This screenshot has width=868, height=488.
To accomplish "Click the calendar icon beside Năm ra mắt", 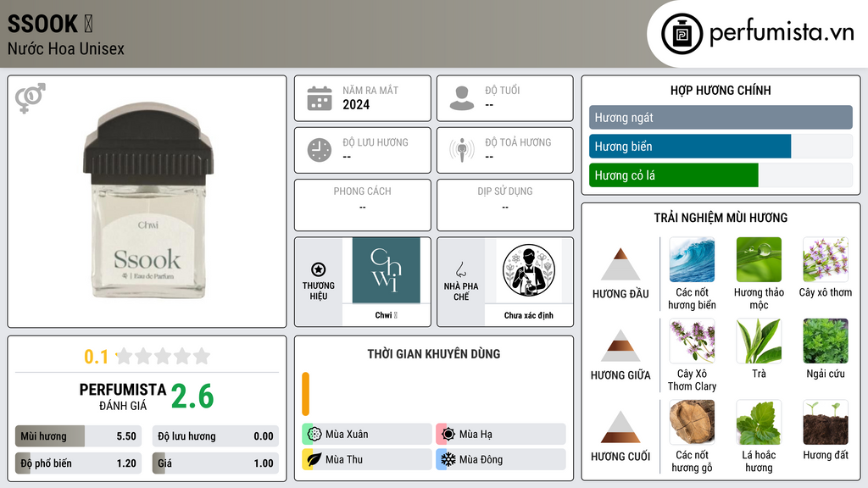I will click(x=320, y=98).
